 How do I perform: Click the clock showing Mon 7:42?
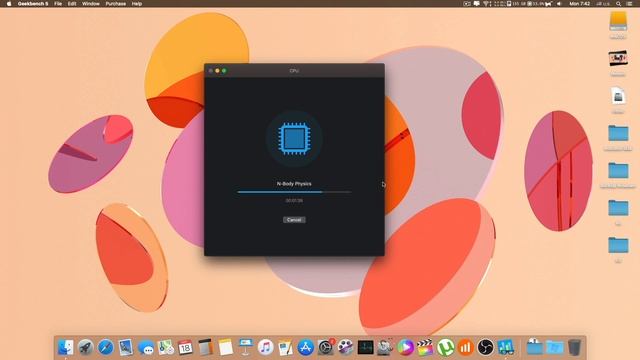580,4
